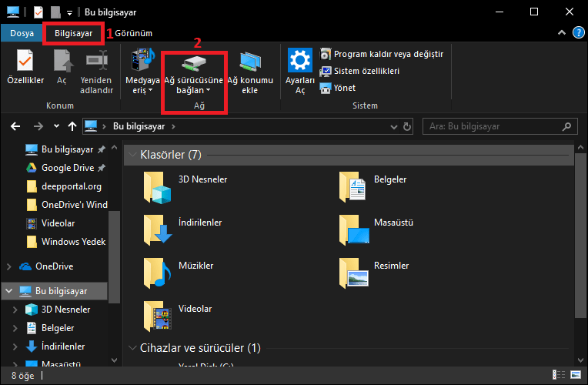Click Yönet in the Sistem group

pos(338,88)
